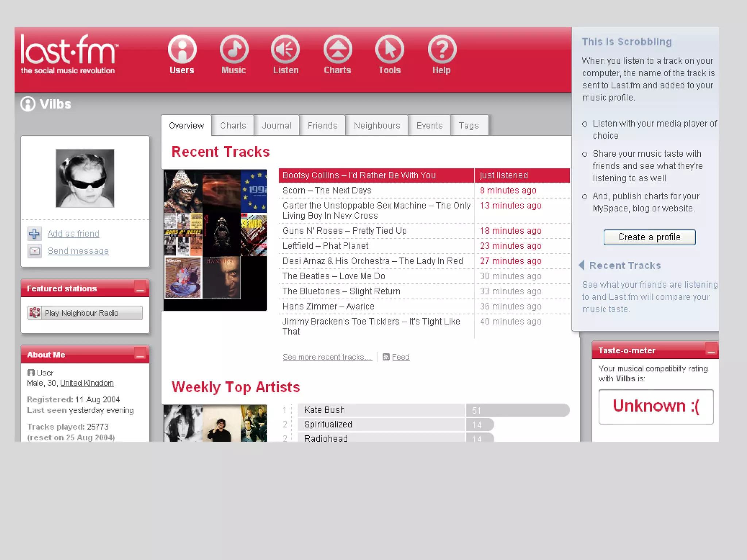
Task: Click the Music note icon
Action: coord(234,49)
